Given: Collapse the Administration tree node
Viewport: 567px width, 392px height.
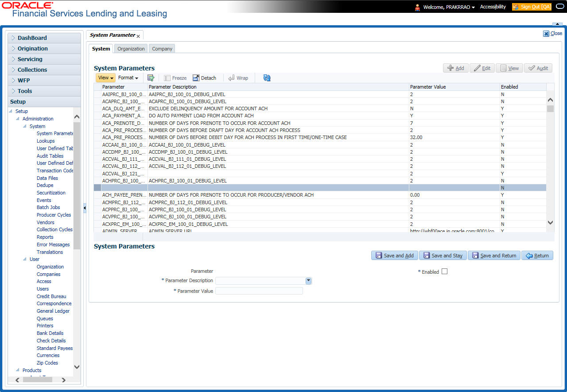Looking at the screenshot, I should pyautogui.click(x=18, y=119).
